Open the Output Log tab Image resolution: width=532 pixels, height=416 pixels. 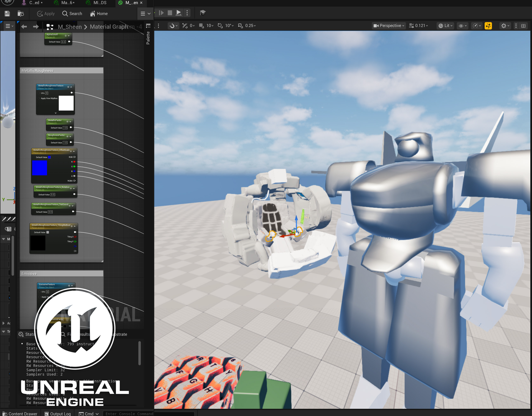[58, 414]
